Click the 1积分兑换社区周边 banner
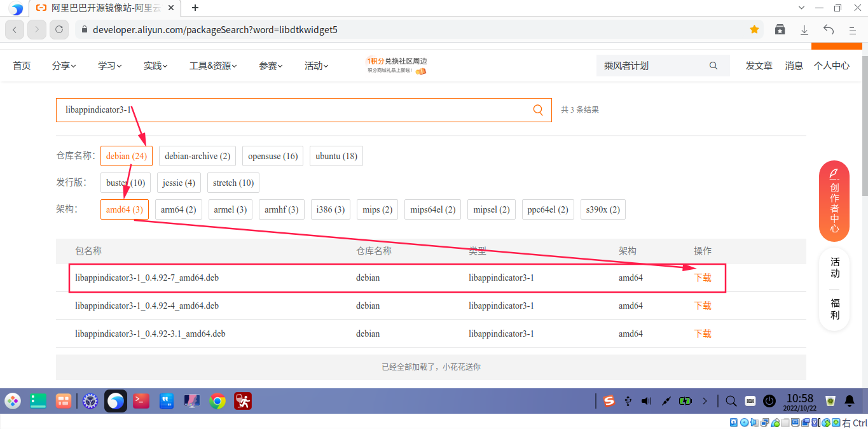 397,66
